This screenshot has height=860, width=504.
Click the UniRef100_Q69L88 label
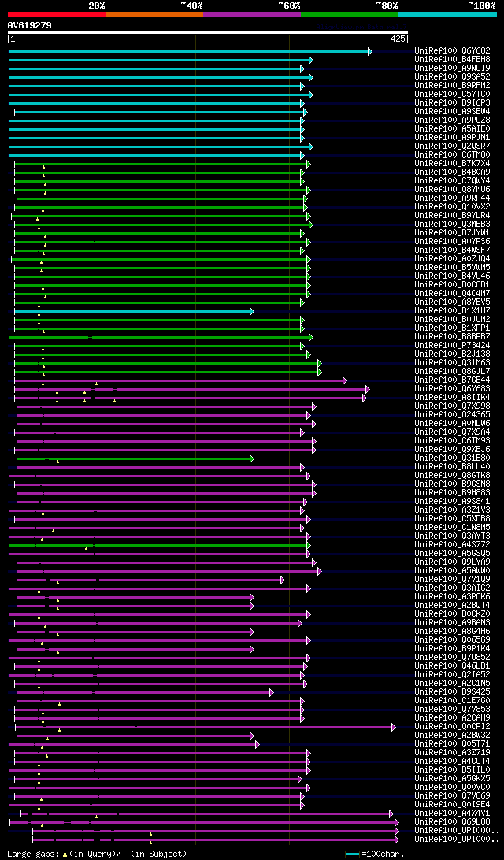[x=453, y=821]
